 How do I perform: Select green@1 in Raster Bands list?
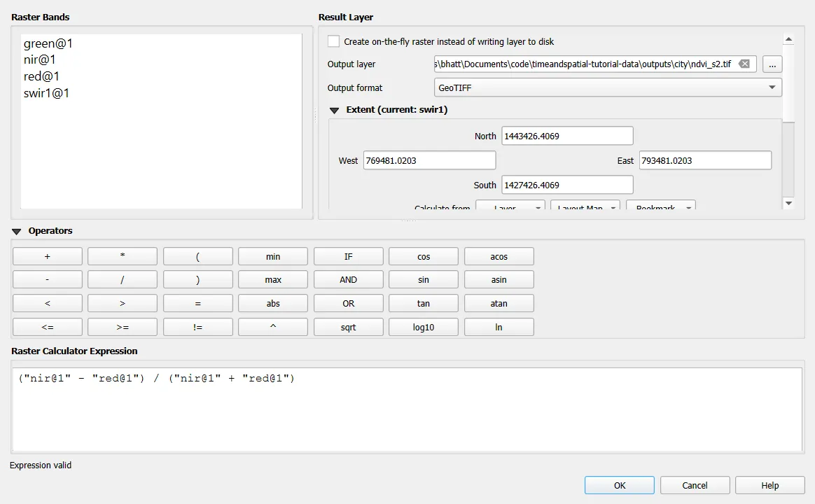click(48, 43)
